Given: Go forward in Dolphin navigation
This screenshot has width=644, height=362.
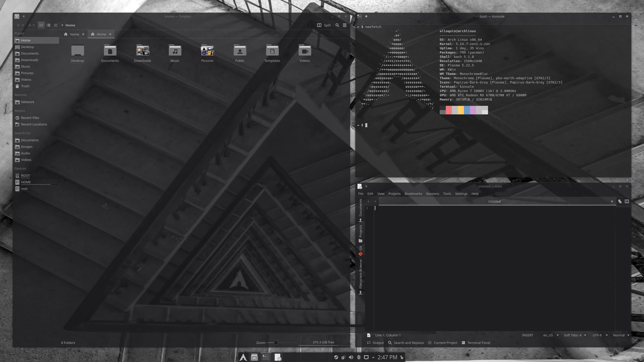Looking at the screenshot, I should [29, 25].
